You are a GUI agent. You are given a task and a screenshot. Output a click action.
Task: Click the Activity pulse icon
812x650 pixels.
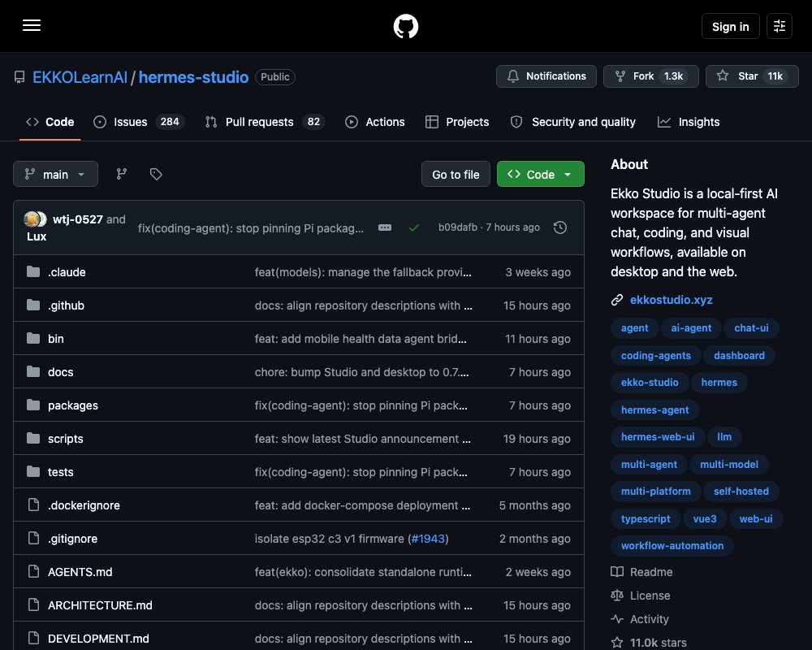pyautogui.click(x=617, y=619)
